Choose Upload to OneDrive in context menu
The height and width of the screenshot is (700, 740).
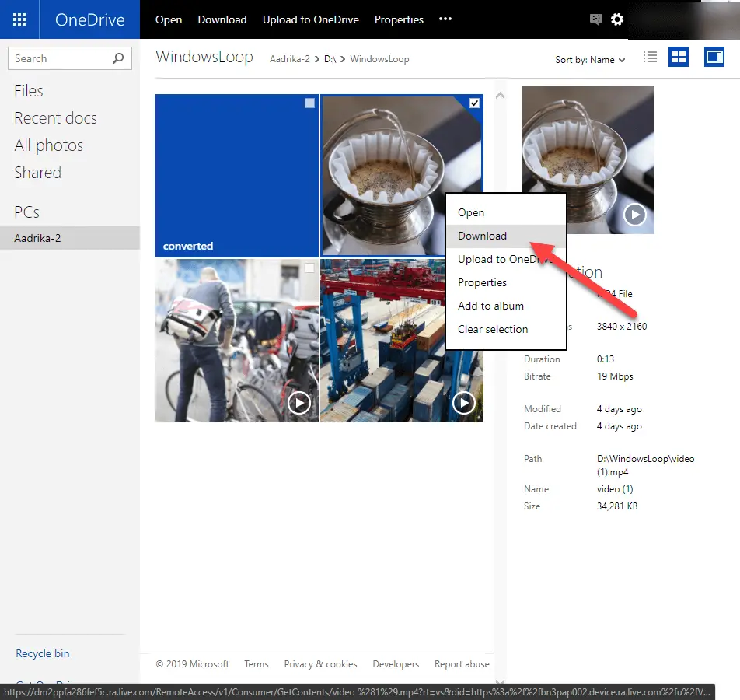[x=506, y=259]
